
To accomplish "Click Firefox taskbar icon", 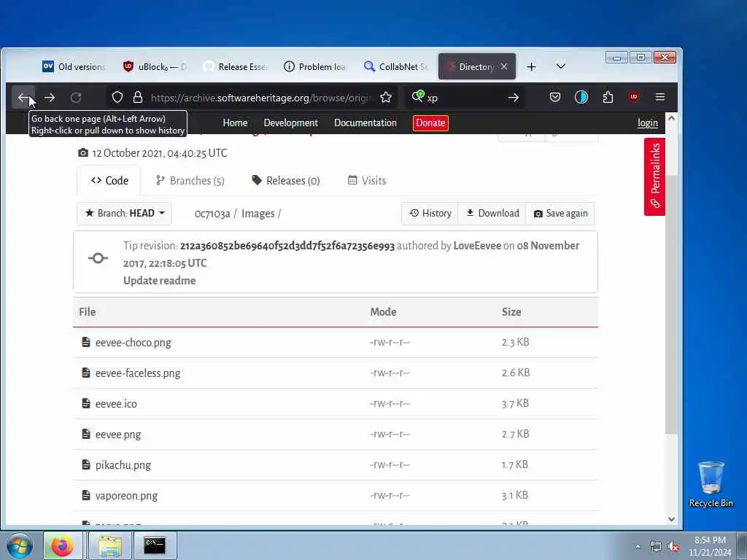I will click(63, 545).
